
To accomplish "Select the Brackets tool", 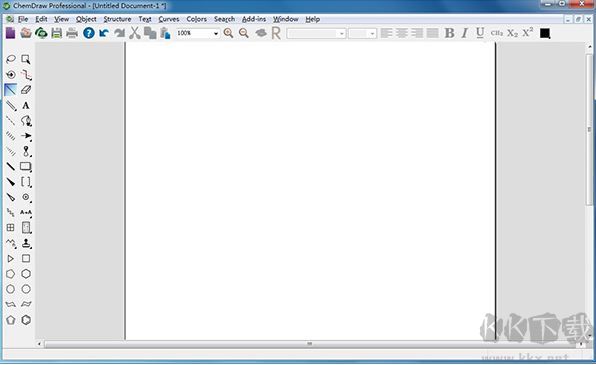I will (x=26, y=182).
